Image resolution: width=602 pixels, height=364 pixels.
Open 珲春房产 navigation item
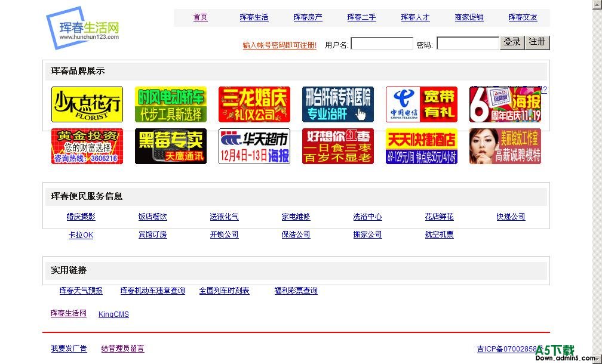[x=308, y=17]
